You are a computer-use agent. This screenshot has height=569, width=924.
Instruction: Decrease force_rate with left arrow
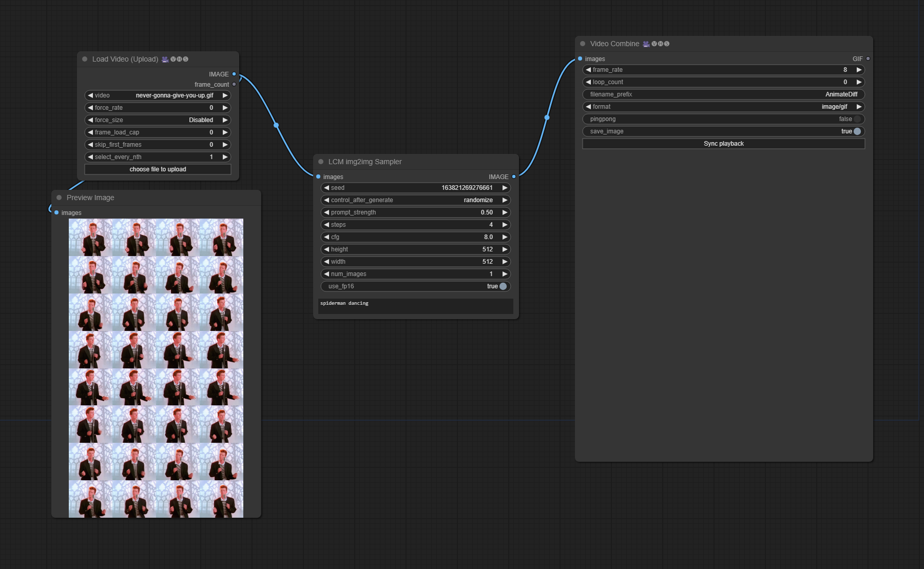point(90,108)
